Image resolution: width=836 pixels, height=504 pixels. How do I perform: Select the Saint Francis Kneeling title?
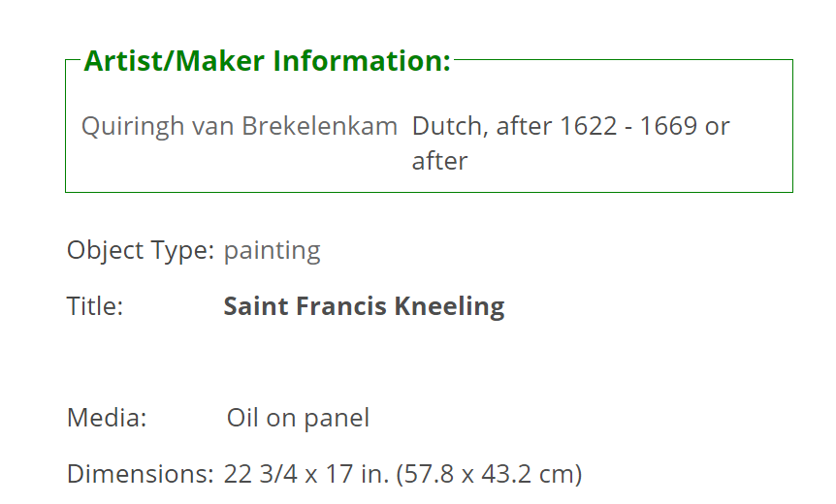coord(364,307)
